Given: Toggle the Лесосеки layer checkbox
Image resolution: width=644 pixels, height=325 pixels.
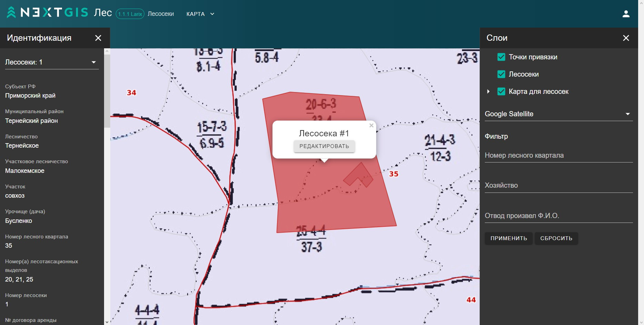Looking at the screenshot, I should (x=501, y=74).
